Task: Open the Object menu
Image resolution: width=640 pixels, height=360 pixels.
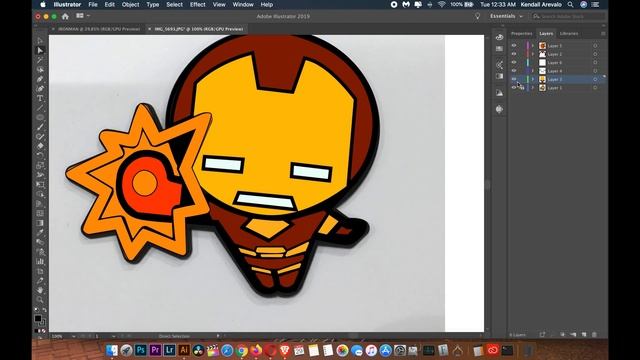Action: click(130, 4)
